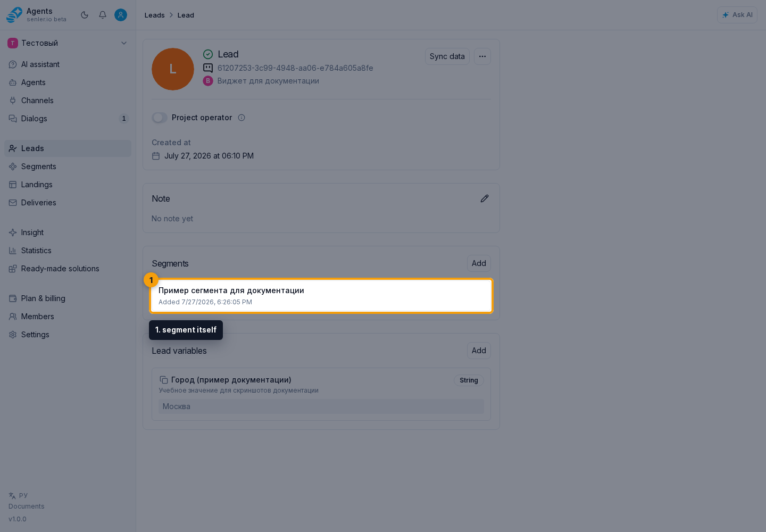Open Members page

pyautogui.click(x=68, y=317)
